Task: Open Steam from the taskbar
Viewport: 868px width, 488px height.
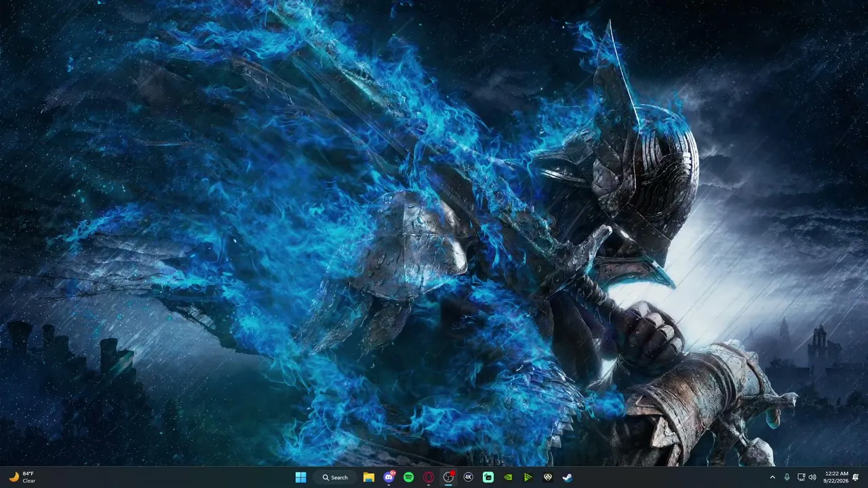Action: pos(568,477)
